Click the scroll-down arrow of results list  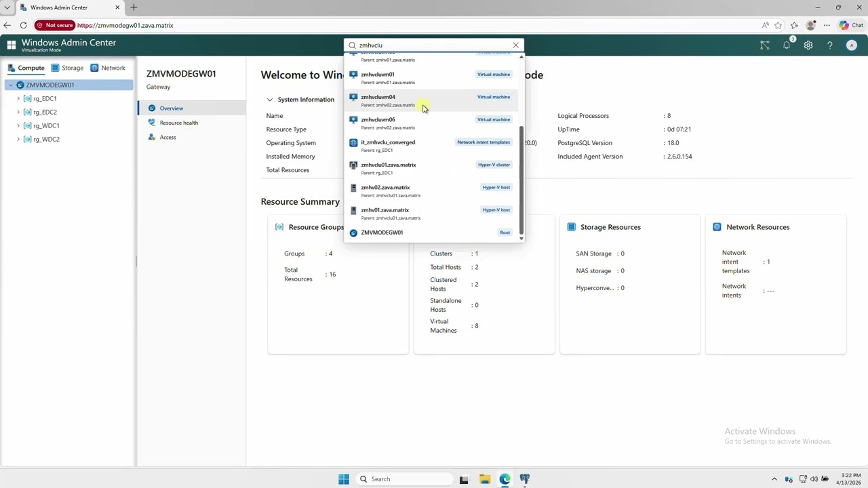[x=521, y=238]
